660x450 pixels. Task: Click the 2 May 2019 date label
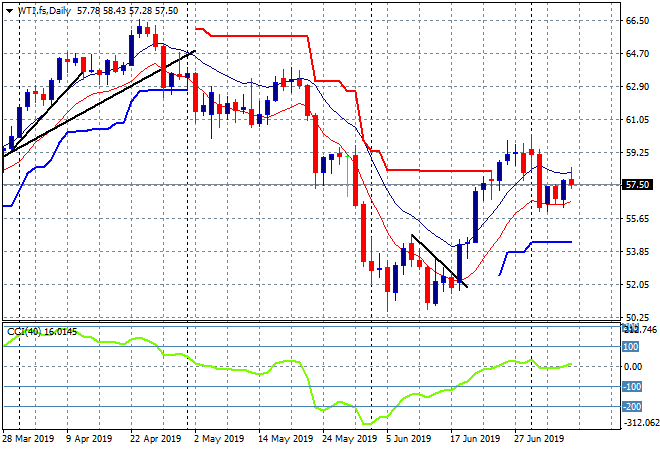pos(219,439)
